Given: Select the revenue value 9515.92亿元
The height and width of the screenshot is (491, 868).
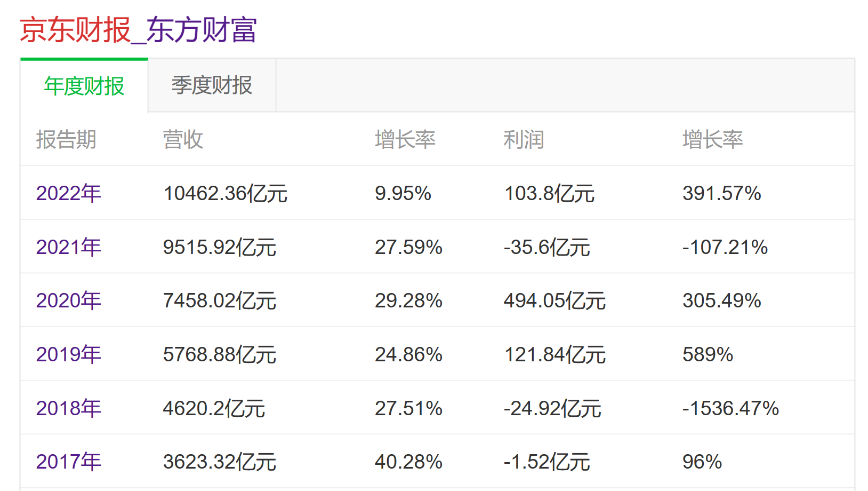Looking at the screenshot, I should (220, 247).
